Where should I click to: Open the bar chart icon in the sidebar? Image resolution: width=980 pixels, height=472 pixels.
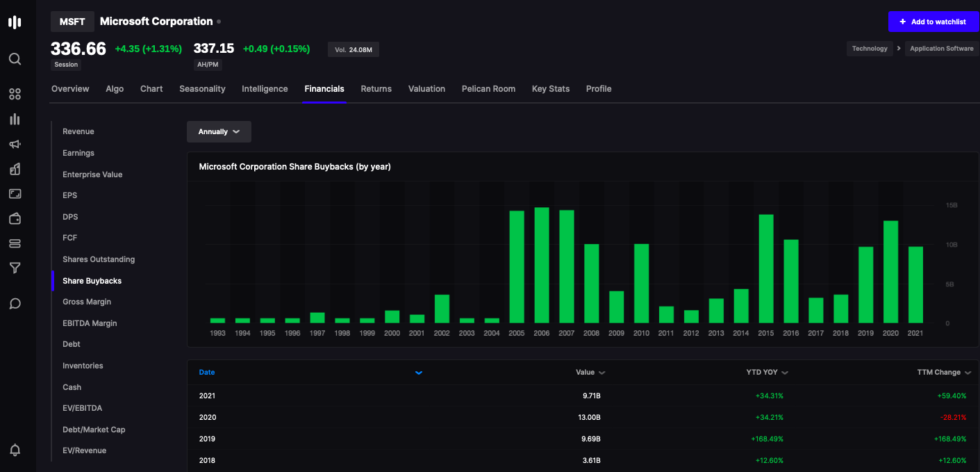point(15,119)
